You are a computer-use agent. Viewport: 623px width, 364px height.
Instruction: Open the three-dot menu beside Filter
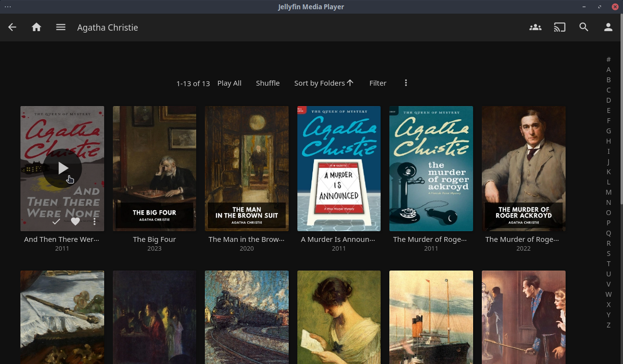coord(406,83)
